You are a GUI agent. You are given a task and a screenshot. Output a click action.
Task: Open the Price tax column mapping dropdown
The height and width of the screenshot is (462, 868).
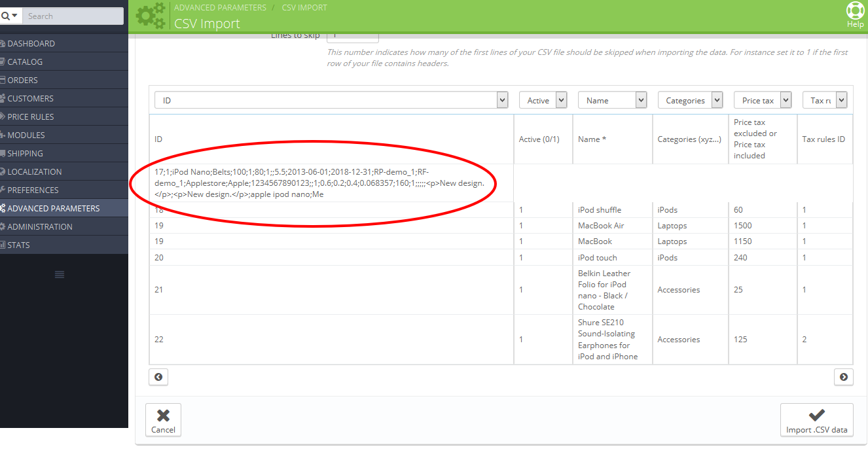(763, 100)
